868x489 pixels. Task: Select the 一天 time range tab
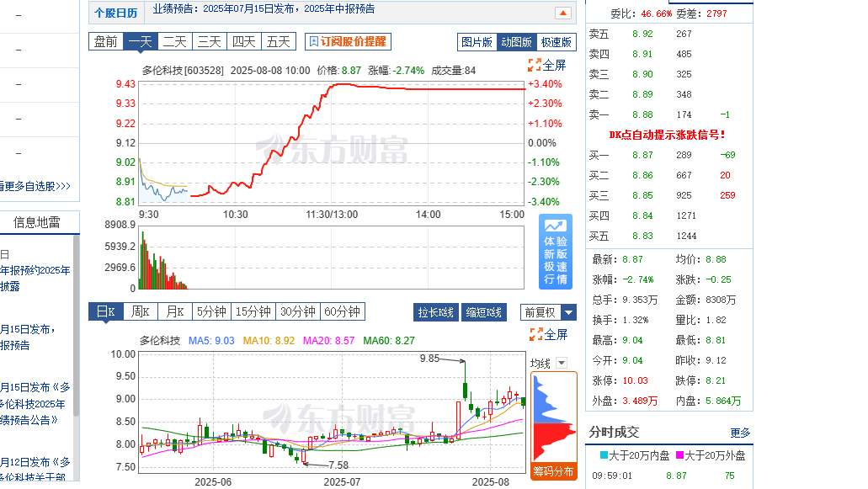pos(140,41)
